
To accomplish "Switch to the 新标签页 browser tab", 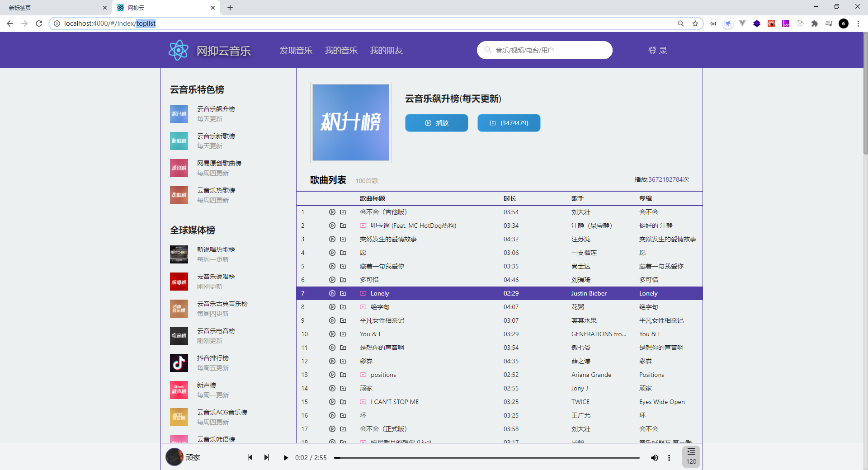I will pyautogui.click(x=56, y=8).
